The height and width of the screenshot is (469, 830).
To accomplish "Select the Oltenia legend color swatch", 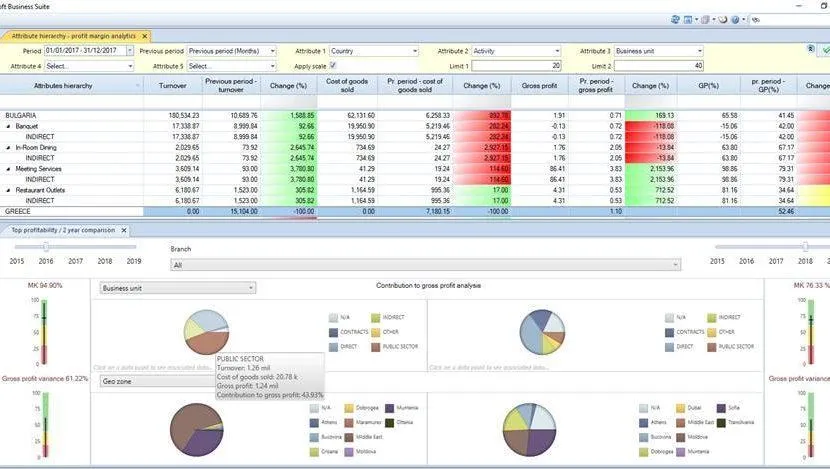I will pos(390,422).
